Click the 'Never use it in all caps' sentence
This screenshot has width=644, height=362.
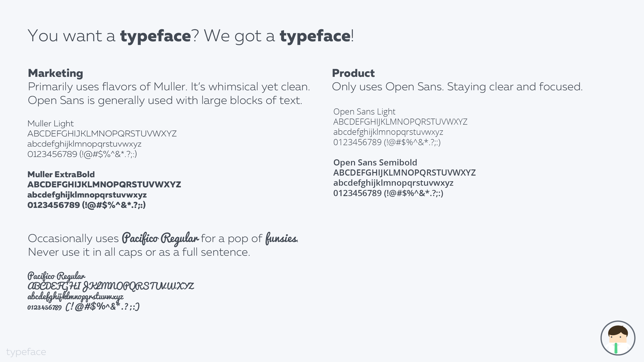click(139, 252)
